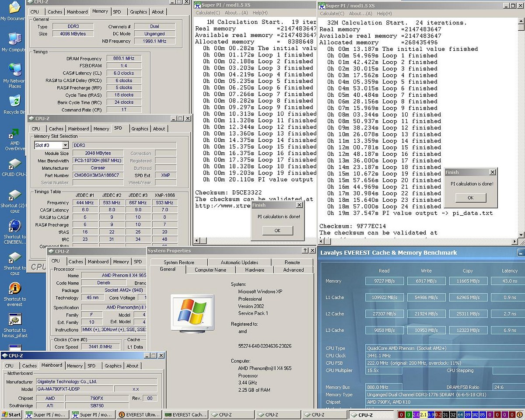Viewport: 525px width, 420px height.
Task: Select Mainboard tab in CPU-Z SPD window
Action: [78, 129]
